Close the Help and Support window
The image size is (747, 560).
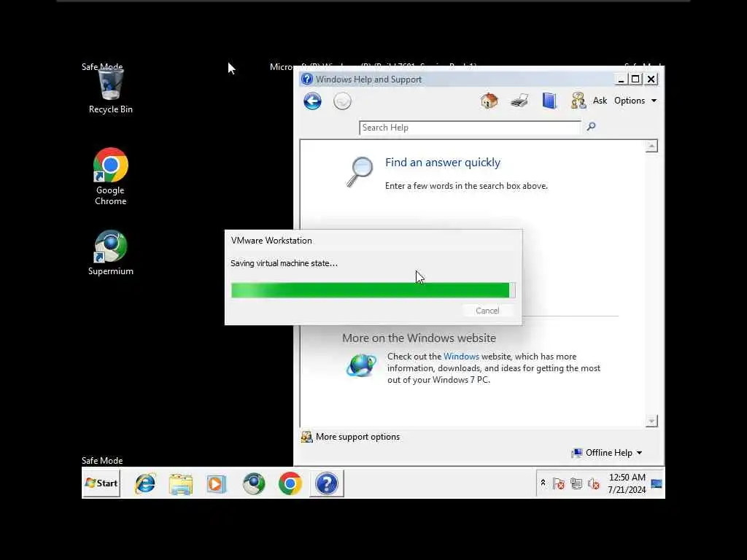click(651, 79)
